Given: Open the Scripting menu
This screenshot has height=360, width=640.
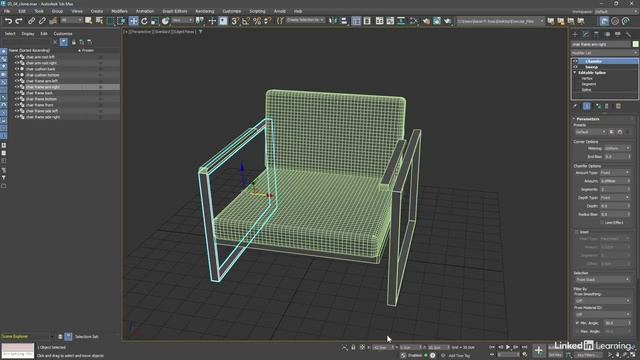Looking at the screenshot, I should [x=257, y=11].
